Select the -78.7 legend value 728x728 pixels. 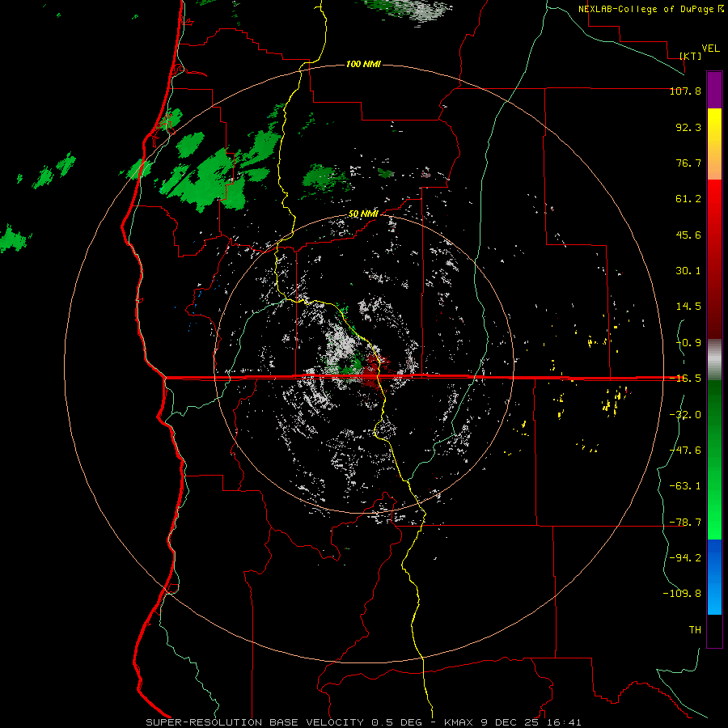[685, 523]
